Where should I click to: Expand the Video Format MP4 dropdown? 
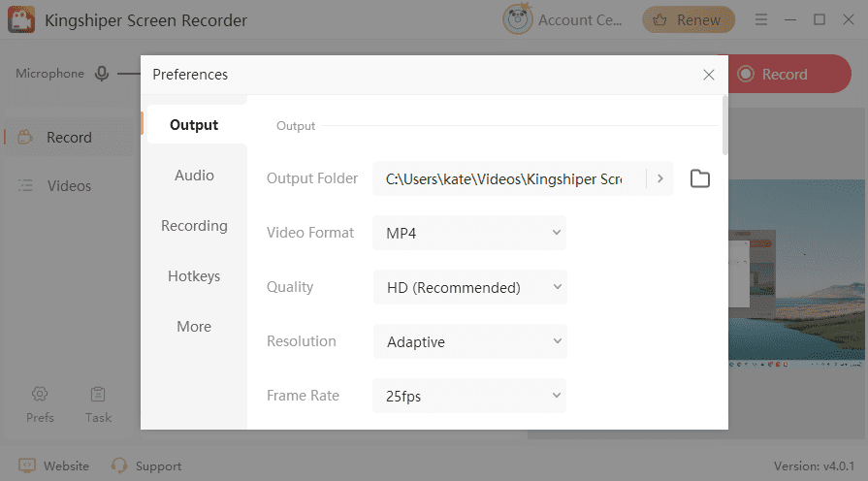(x=469, y=233)
